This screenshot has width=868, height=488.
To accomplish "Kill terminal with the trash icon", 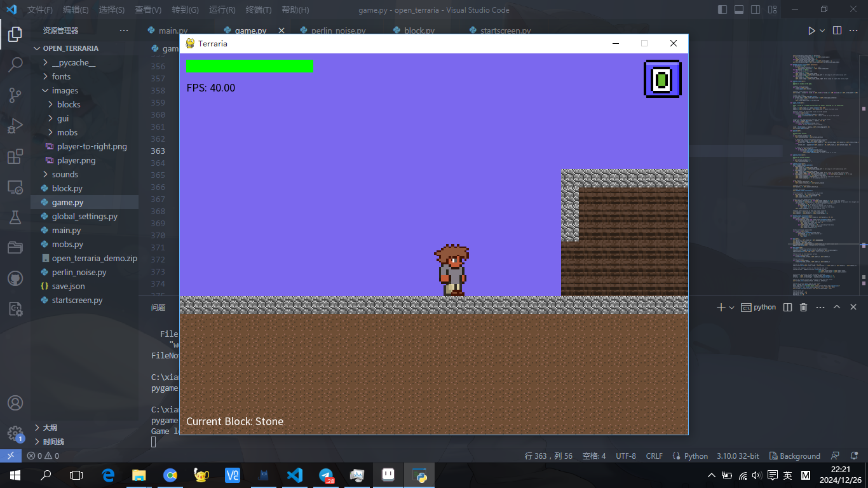I will [803, 308].
